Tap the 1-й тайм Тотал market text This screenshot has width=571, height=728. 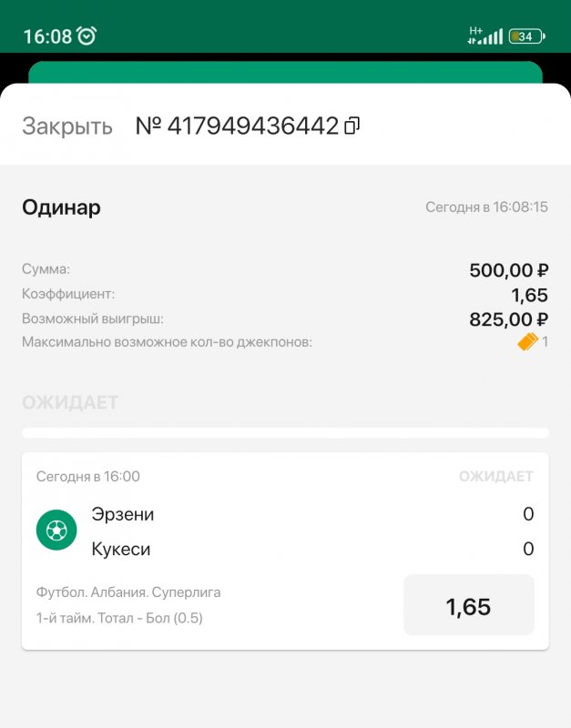119,619
